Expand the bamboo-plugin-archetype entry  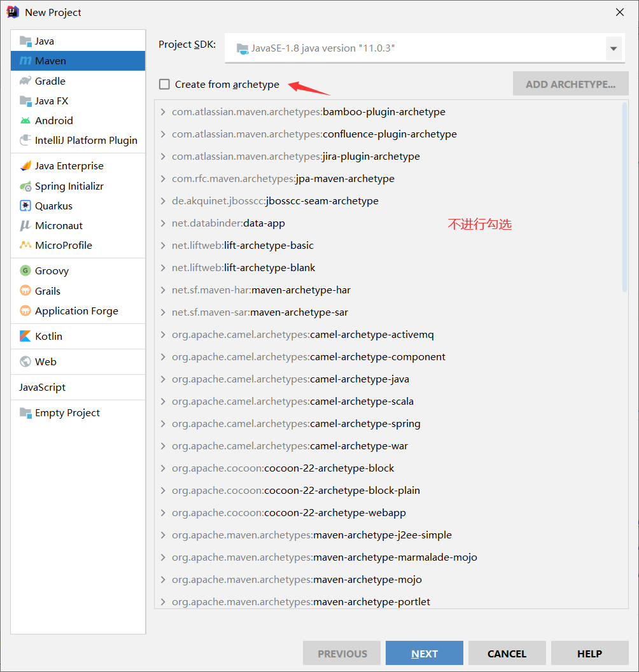[x=163, y=112]
